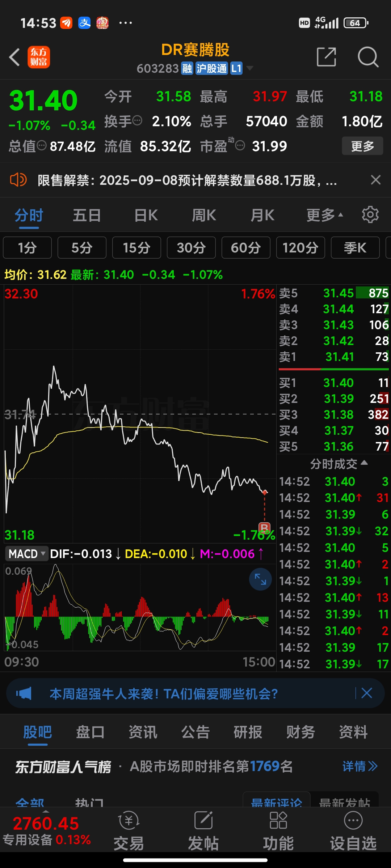Image resolution: width=391 pixels, height=868 pixels.
Task: Open 发帖 post icon in bottom bar
Action: (x=203, y=830)
